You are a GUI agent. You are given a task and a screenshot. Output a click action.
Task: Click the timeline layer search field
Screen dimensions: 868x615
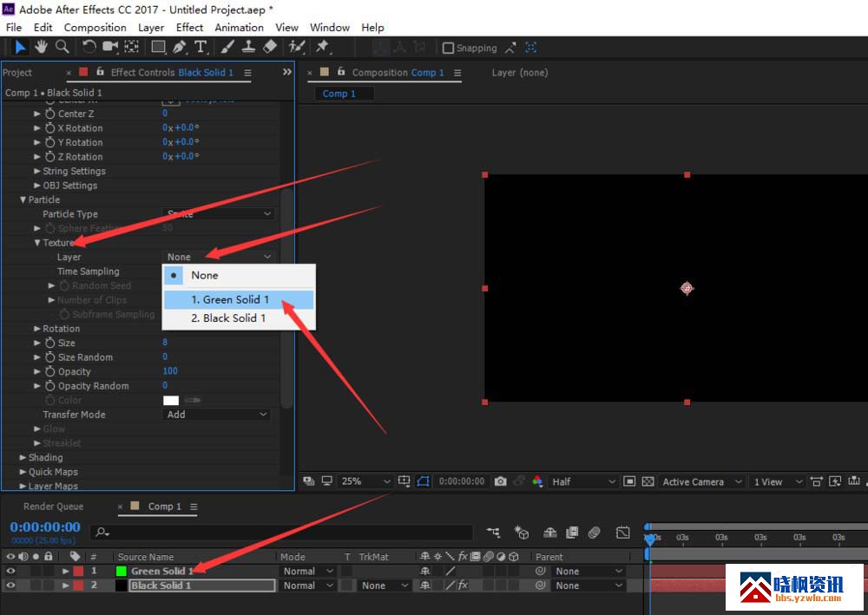tap(282, 533)
